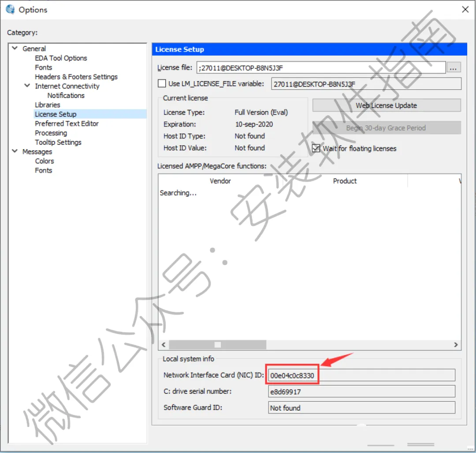
Task: Click Host ID Value Not found text
Action: point(249,148)
